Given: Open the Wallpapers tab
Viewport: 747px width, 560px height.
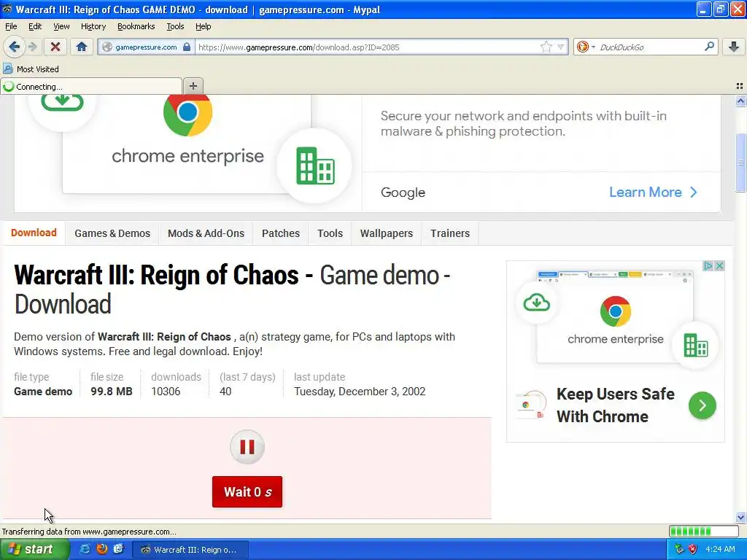Looking at the screenshot, I should 387,233.
